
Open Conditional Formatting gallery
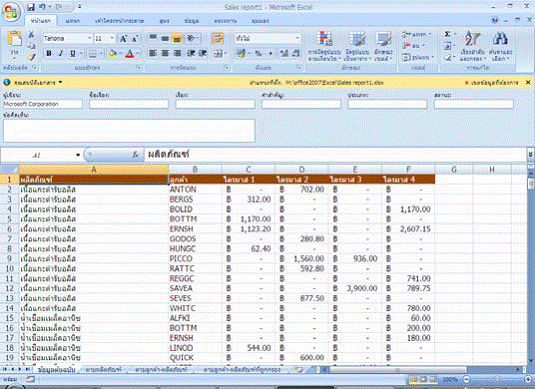[324, 46]
